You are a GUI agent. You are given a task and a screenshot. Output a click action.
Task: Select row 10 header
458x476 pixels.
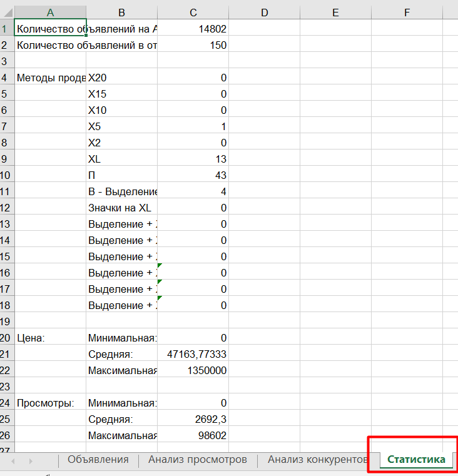pos(6,175)
